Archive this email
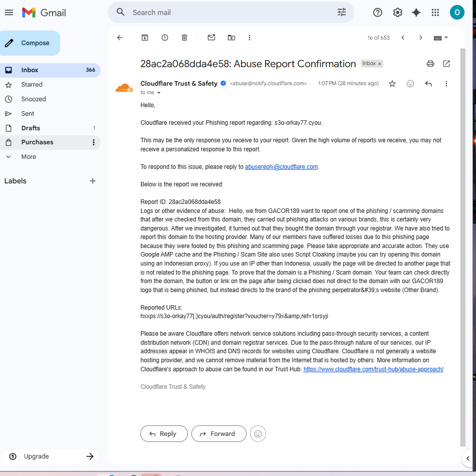The image size is (476, 476). point(145,38)
